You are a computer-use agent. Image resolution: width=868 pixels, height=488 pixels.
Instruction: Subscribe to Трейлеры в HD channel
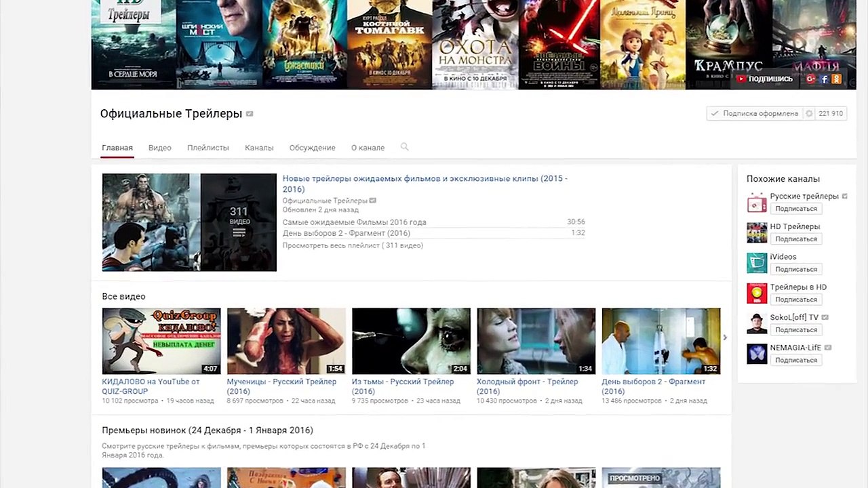[796, 300]
